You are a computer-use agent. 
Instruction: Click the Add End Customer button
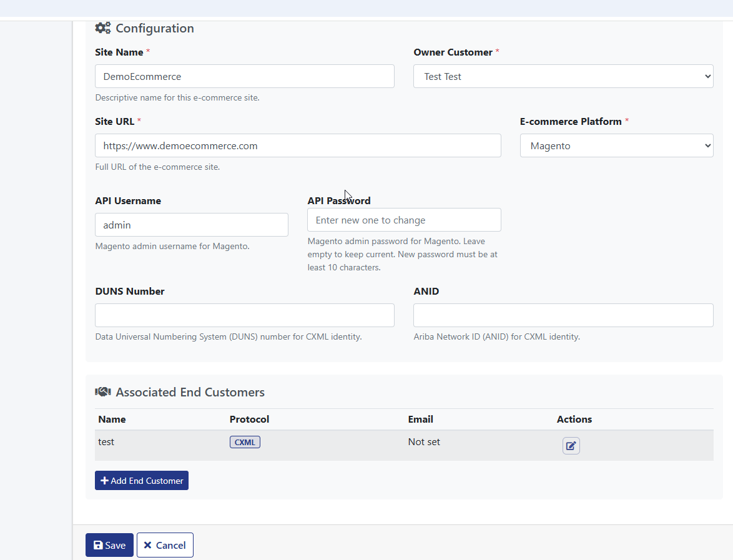(x=141, y=480)
